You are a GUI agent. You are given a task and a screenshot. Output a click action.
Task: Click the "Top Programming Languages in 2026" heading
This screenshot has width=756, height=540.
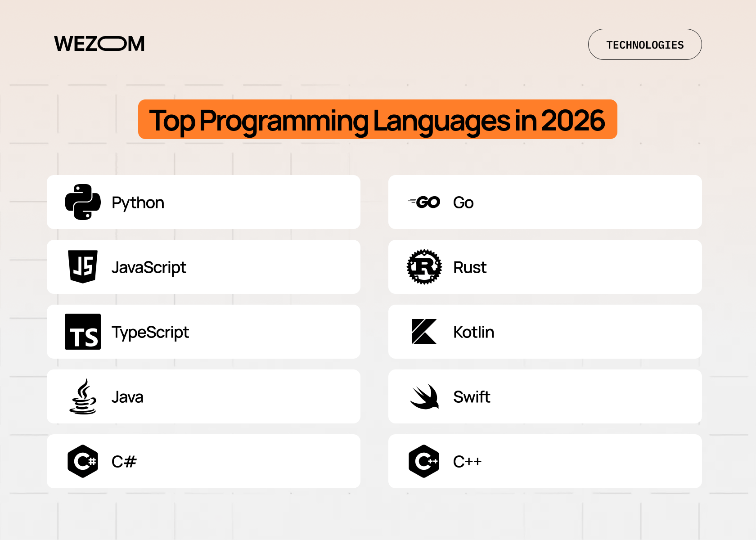coord(378,119)
